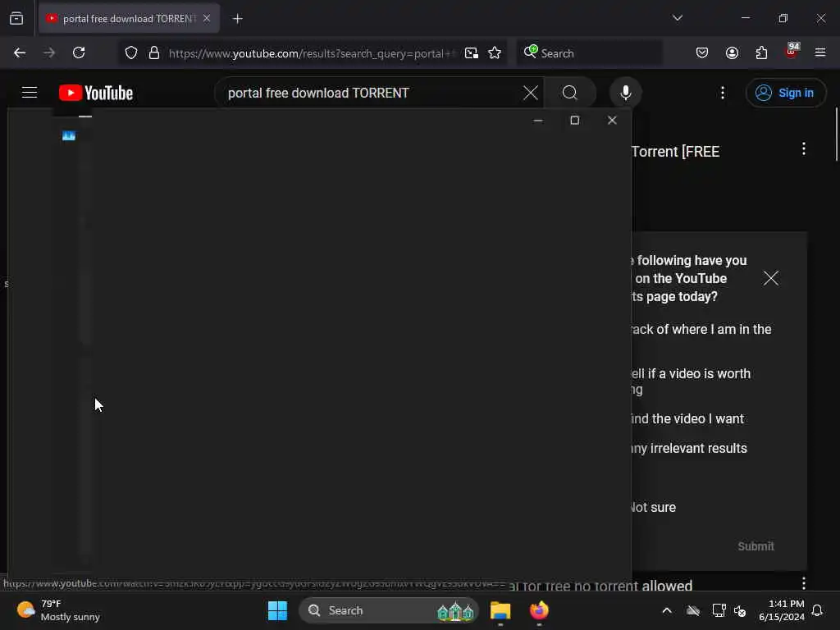Minimize the dark overlay window

[x=538, y=120]
